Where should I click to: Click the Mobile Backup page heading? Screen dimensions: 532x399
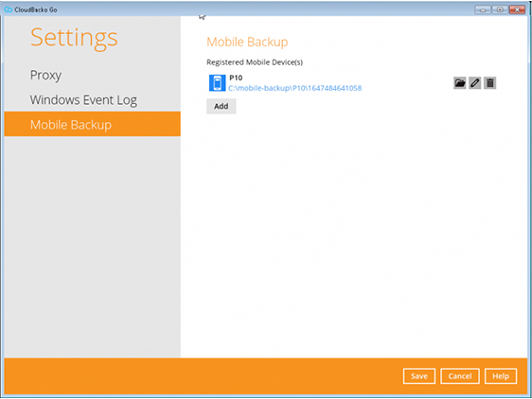pos(247,42)
